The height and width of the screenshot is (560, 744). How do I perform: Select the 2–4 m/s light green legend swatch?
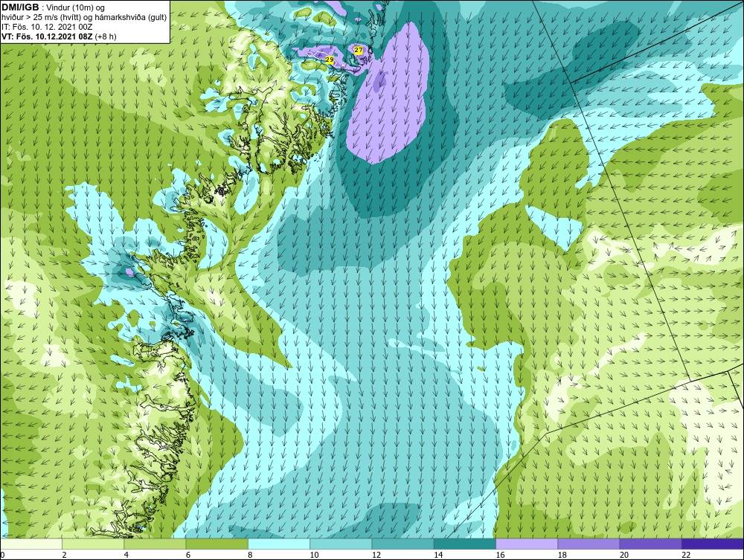[93, 544]
